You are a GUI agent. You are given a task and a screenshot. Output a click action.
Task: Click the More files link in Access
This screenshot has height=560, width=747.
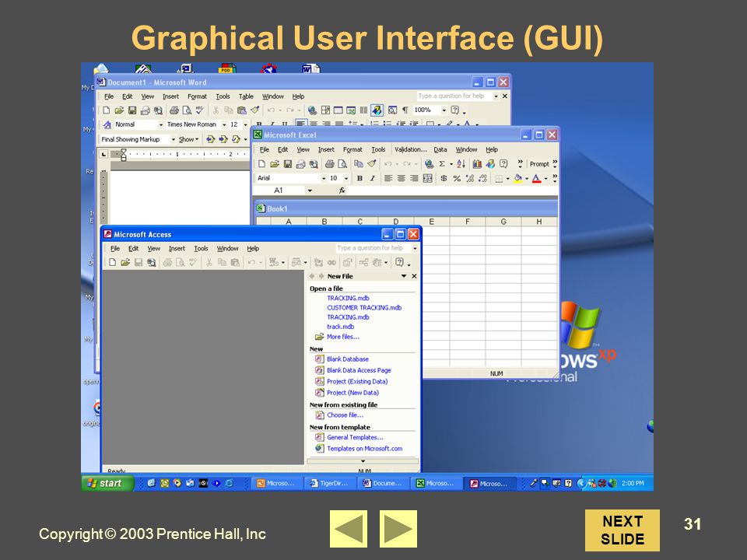click(343, 337)
